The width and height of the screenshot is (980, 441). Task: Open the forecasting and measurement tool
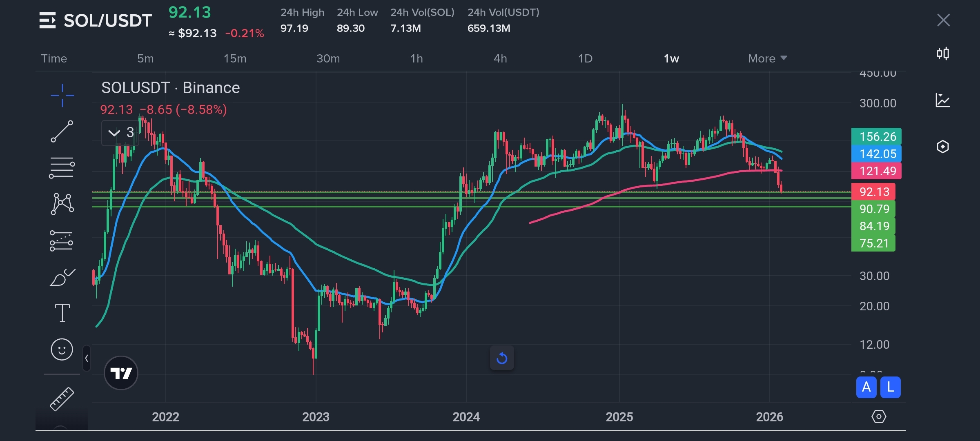click(62, 241)
